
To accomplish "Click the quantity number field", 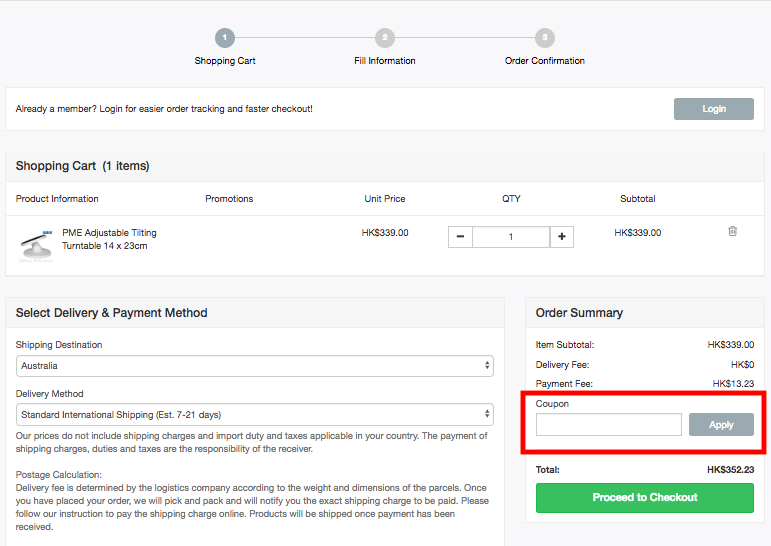I will [511, 237].
